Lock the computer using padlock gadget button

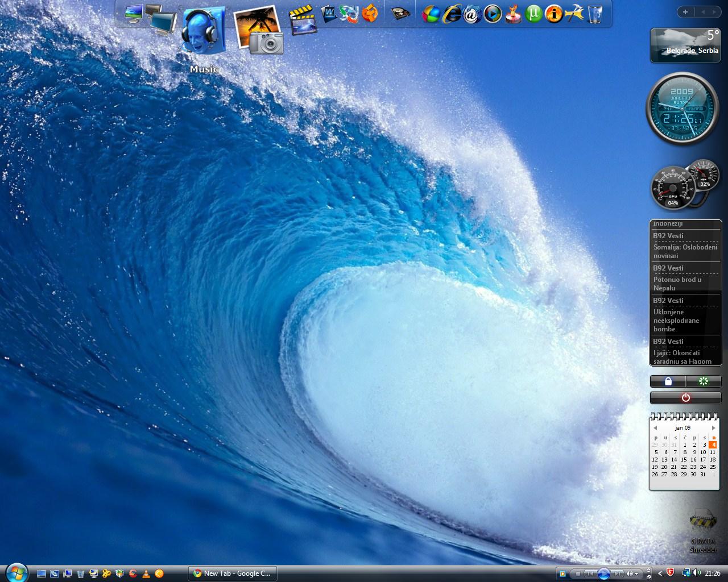668,381
